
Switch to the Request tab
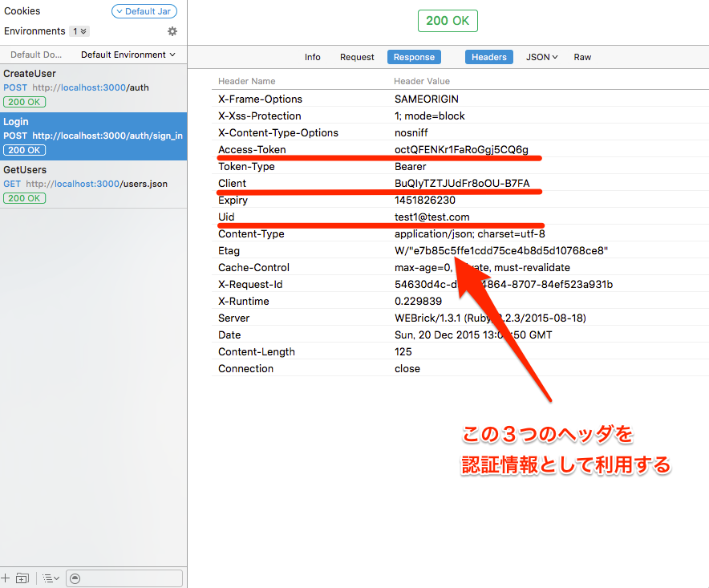357,57
